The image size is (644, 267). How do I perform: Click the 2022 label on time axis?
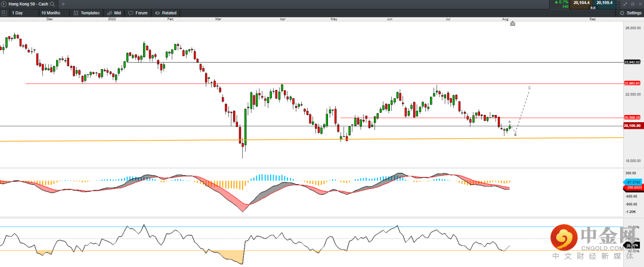pyautogui.click(x=112, y=19)
